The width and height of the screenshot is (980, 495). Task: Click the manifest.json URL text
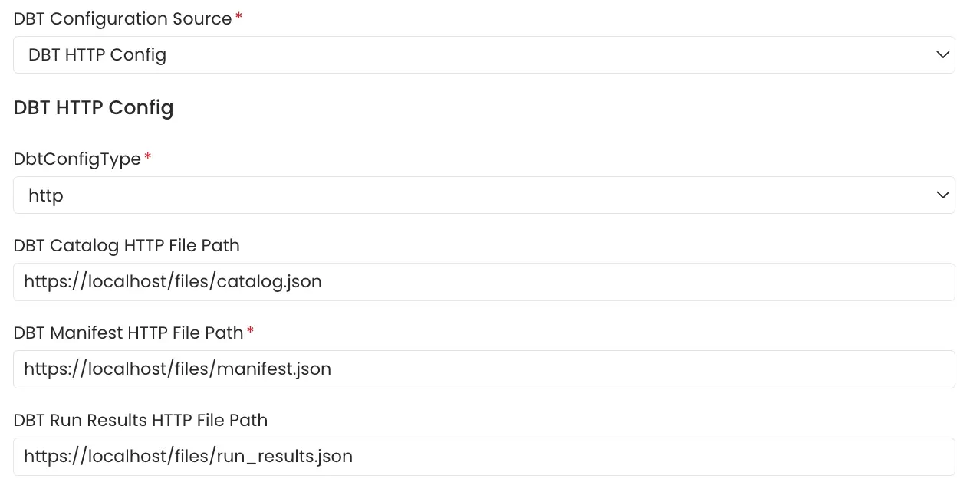tap(177, 369)
